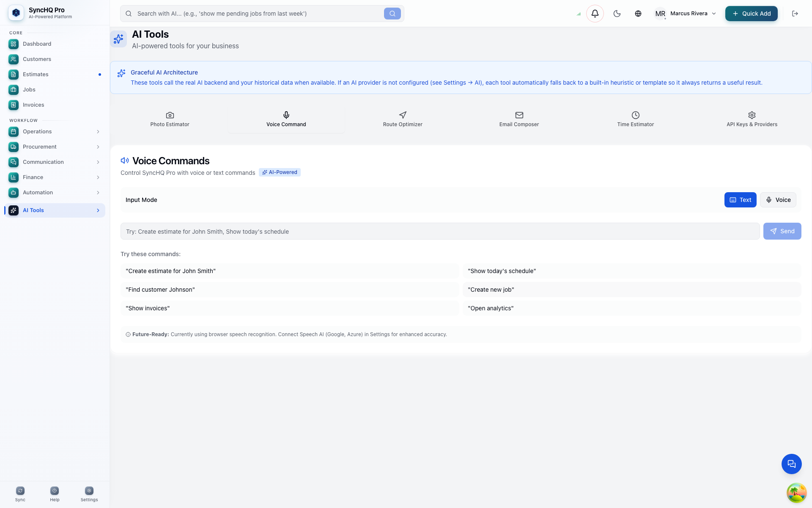Open Marcus Rivera user dropdown
The height and width of the screenshot is (508, 812).
click(685, 14)
